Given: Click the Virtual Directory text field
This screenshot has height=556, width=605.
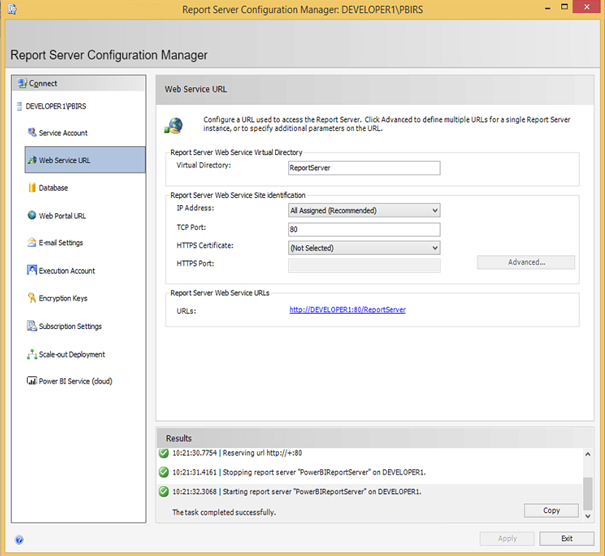Looking at the screenshot, I should point(364,168).
